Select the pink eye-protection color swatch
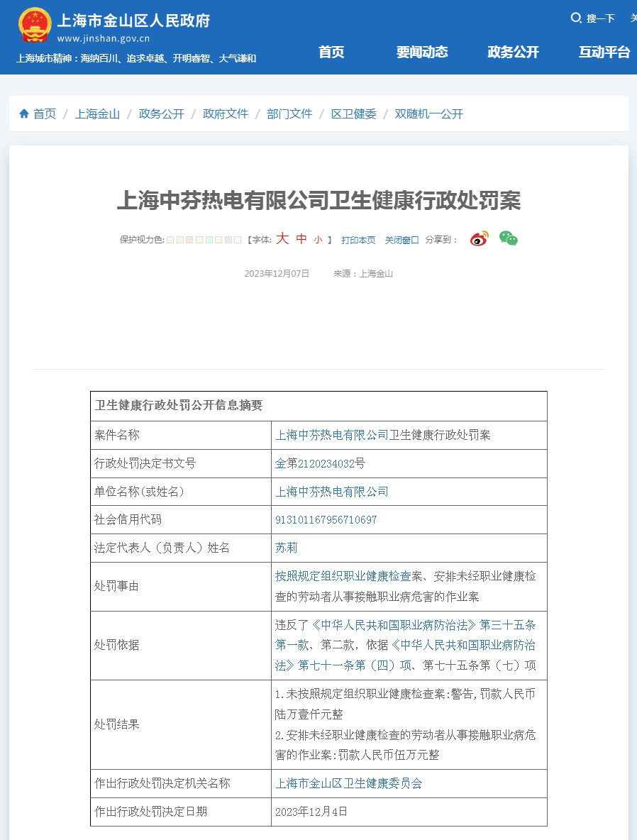Image resolution: width=637 pixels, height=840 pixels. pyautogui.click(x=189, y=240)
